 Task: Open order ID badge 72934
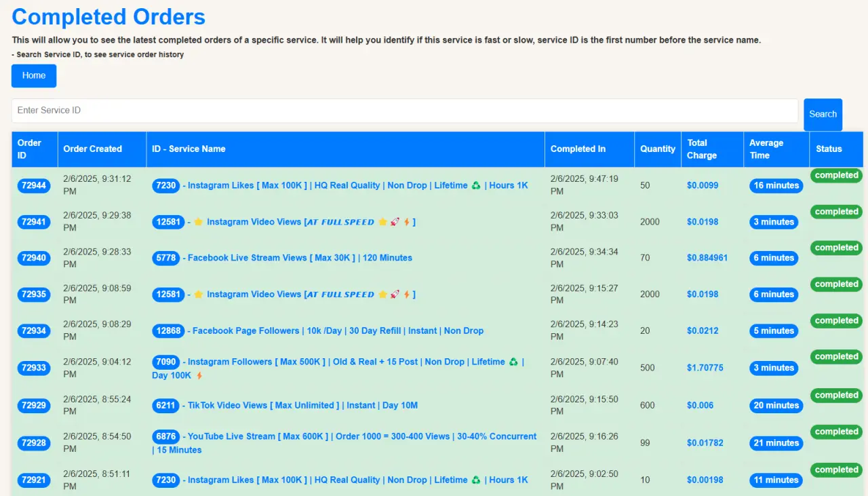pyautogui.click(x=34, y=331)
